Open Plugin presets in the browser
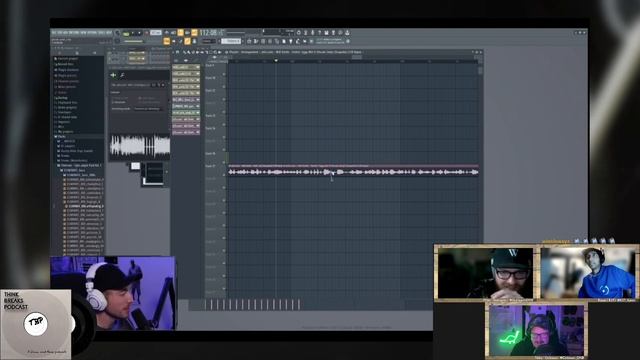 66,76
